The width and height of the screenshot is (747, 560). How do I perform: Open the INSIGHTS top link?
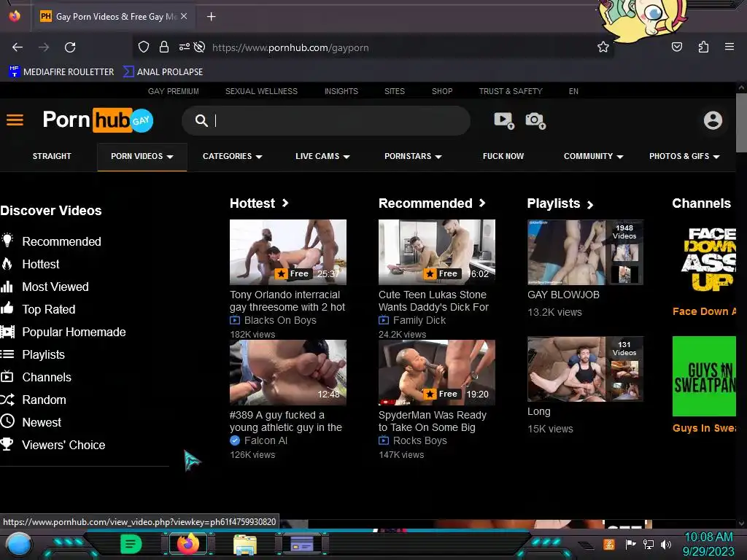tap(341, 91)
